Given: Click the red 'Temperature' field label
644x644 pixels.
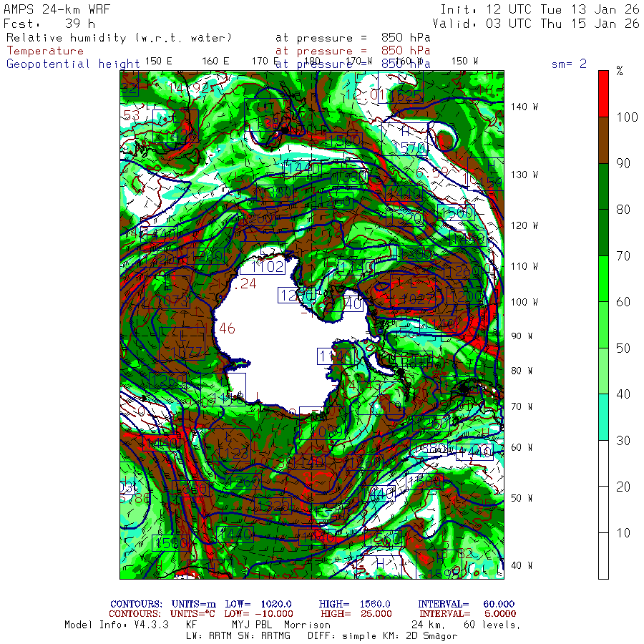Looking at the screenshot, I should (45, 51).
